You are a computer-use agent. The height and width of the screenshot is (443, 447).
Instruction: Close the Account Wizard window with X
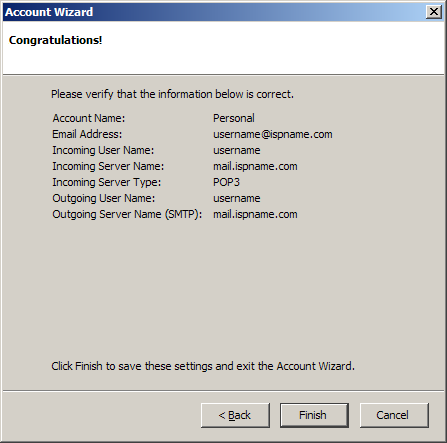(434, 12)
